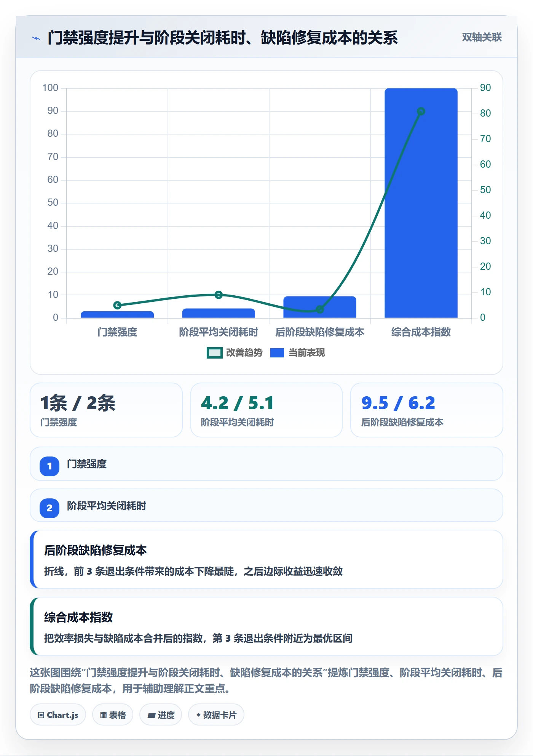Screen dimensions: 533x756
Task: Open the 9.5 / 6.2 stat card
Action: (x=427, y=410)
